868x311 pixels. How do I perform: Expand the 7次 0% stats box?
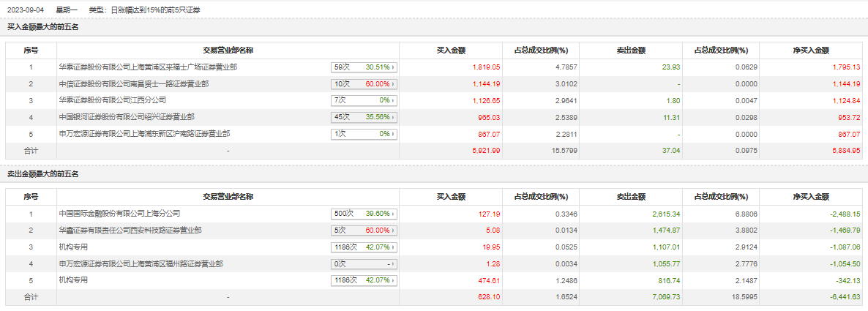point(364,100)
